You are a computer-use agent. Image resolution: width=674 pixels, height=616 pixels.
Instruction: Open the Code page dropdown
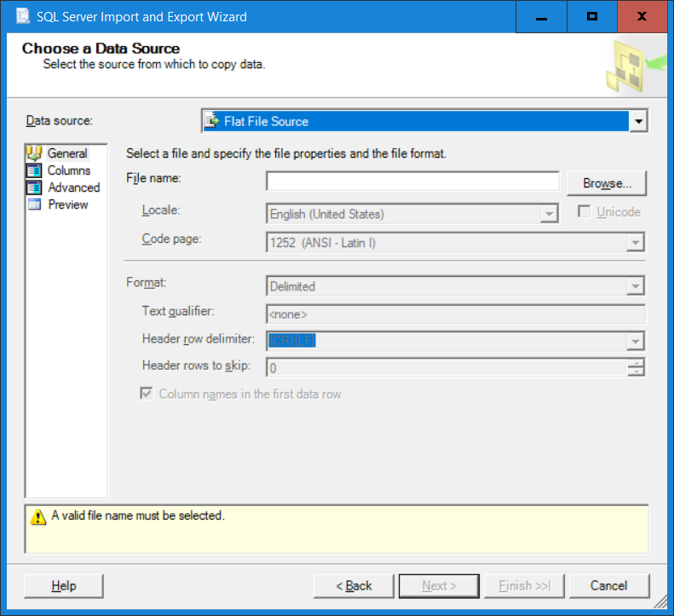[x=635, y=243]
